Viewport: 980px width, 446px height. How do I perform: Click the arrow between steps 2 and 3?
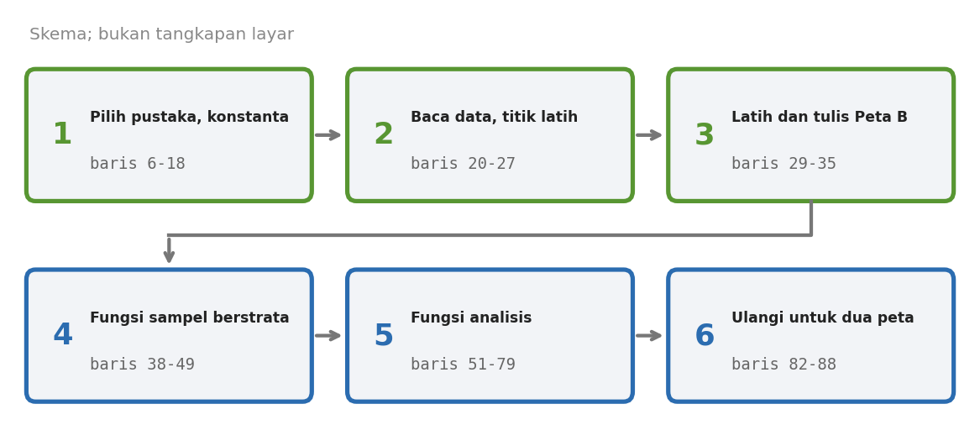click(649, 135)
